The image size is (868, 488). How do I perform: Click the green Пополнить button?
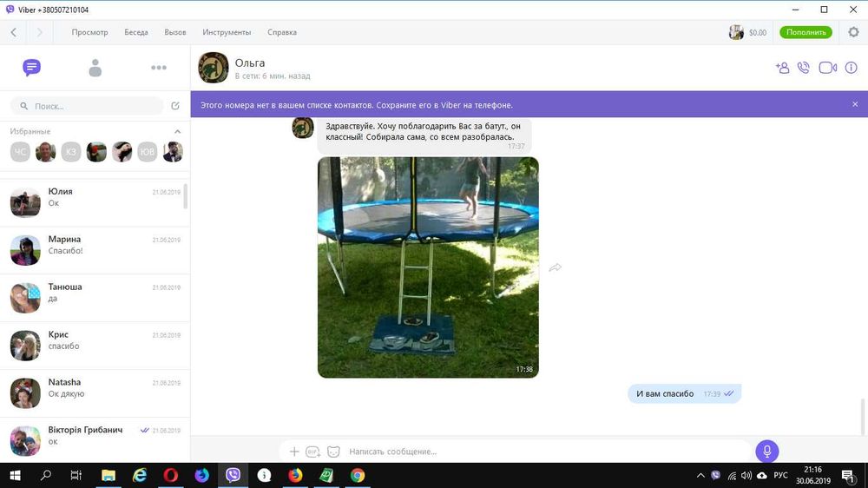click(806, 32)
